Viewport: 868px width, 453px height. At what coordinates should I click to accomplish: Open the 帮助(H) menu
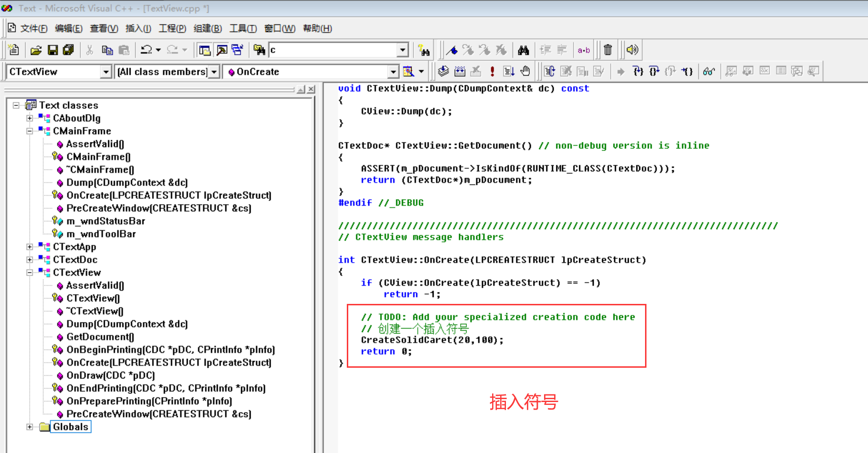click(317, 29)
